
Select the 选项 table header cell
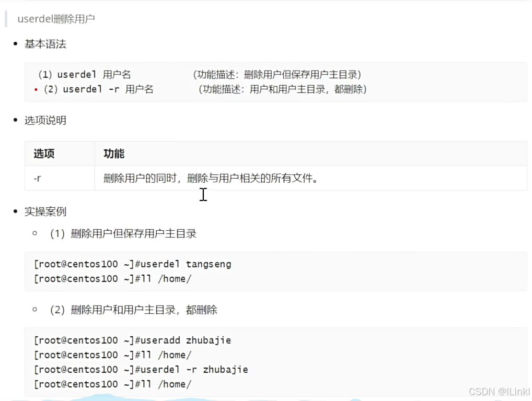tap(42, 154)
